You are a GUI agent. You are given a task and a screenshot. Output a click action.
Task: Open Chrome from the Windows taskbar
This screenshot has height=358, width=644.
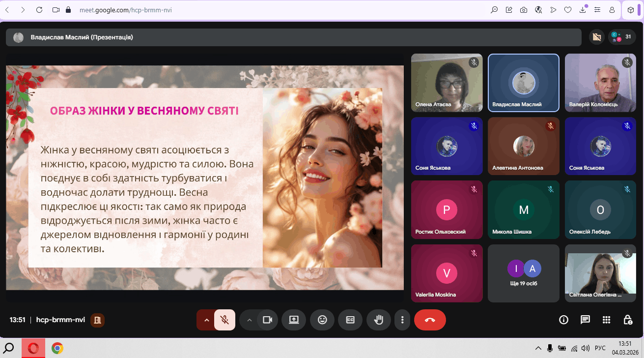click(57, 348)
